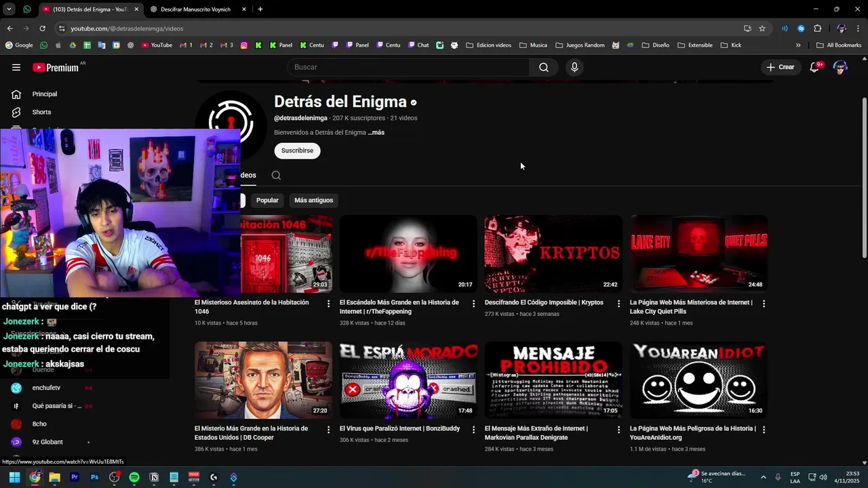The width and height of the screenshot is (868, 488).
Task: Open a new browser tab
Action: point(260,9)
